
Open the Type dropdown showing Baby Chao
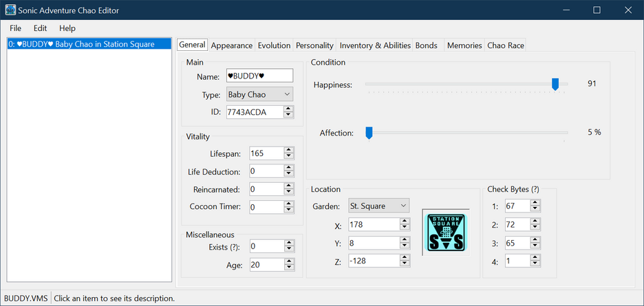259,94
